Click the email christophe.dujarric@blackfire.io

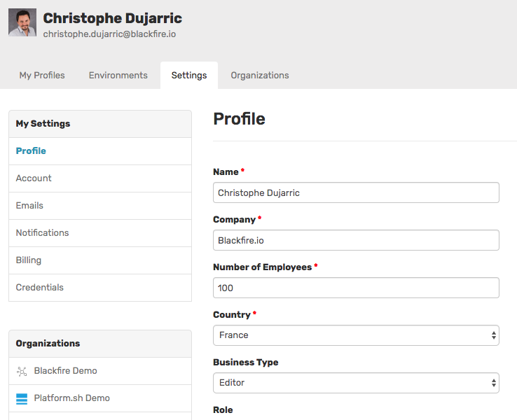pyautogui.click(x=109, y=34)
